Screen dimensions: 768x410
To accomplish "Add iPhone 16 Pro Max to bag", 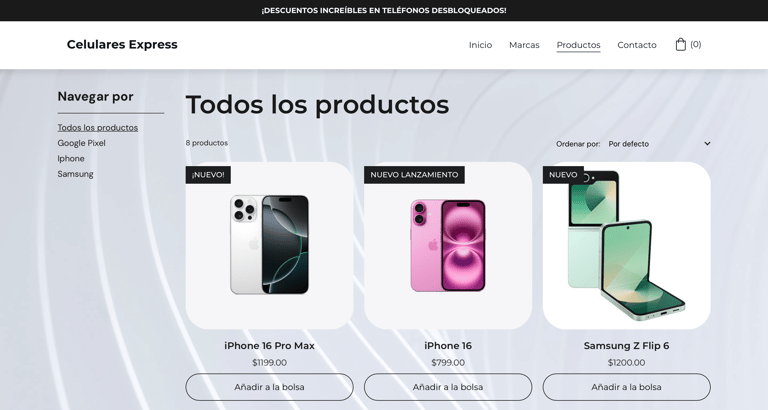I will (269, 387).
